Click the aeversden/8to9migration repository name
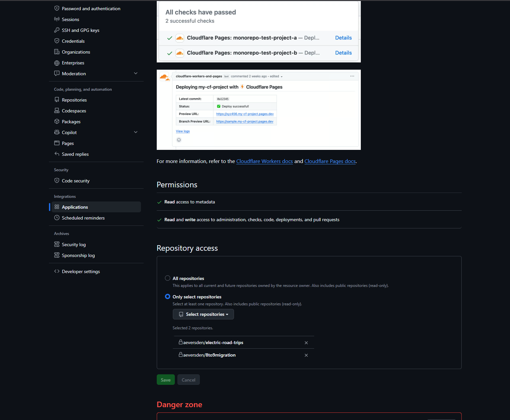The image size is (510, 420). click(x=209, y=355)
